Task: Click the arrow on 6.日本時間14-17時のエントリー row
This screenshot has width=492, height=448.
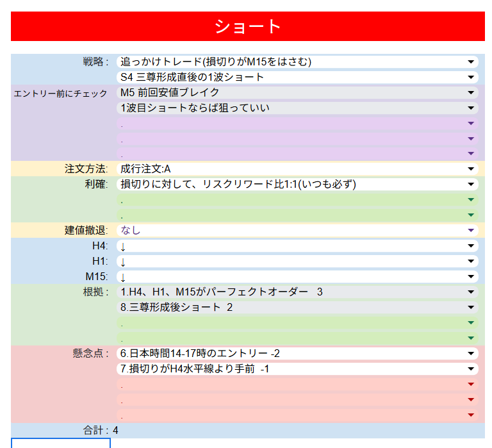Action: [471, 354]
